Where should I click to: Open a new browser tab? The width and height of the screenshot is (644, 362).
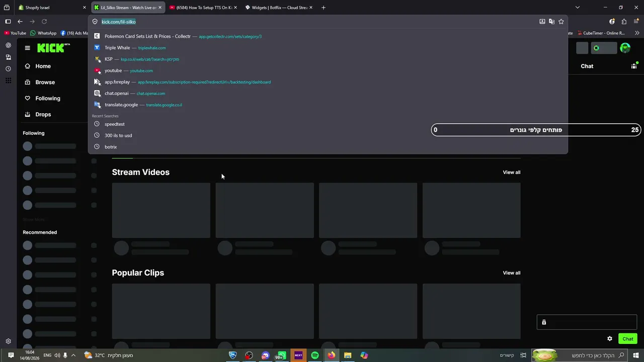pyautogui.click(x=324, y=8)
